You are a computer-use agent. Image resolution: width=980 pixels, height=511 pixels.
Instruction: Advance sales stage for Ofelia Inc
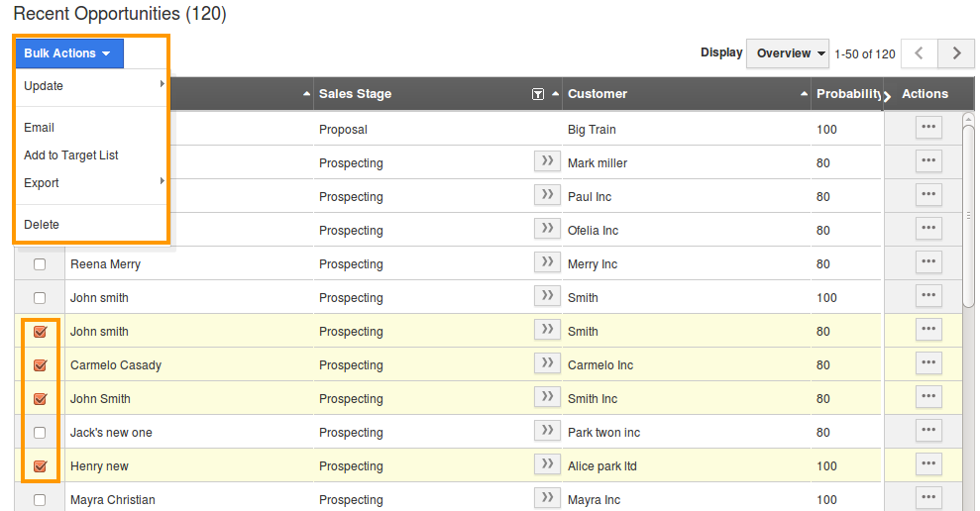[547, 229]
